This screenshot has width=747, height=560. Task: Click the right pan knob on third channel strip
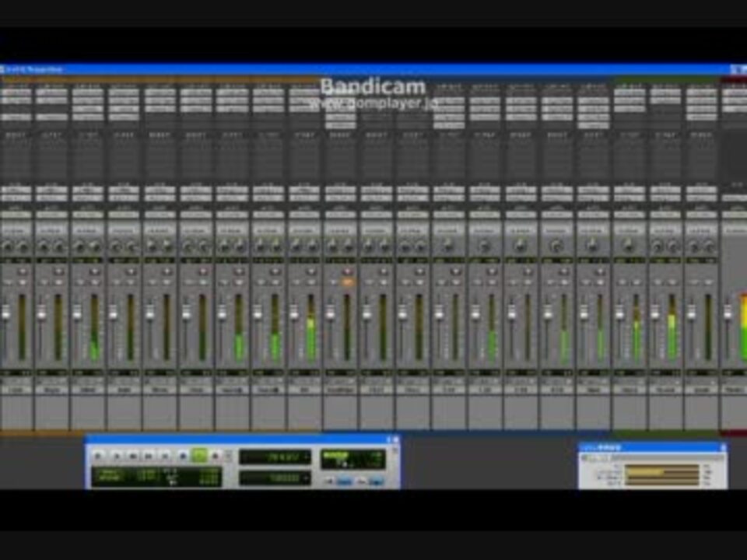click(x=96, y=247)
